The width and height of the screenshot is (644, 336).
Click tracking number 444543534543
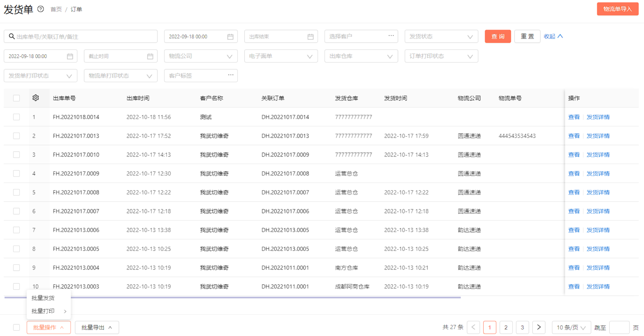tap(517, 136)
